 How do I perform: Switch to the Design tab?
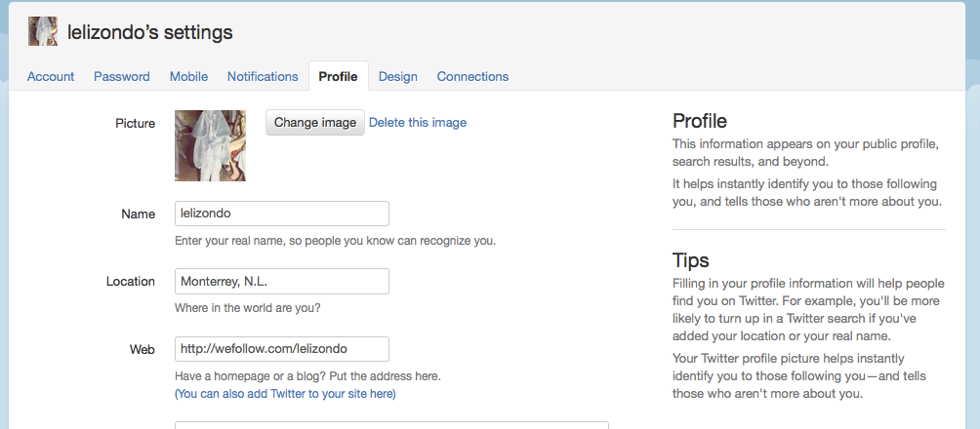point(398,77)
